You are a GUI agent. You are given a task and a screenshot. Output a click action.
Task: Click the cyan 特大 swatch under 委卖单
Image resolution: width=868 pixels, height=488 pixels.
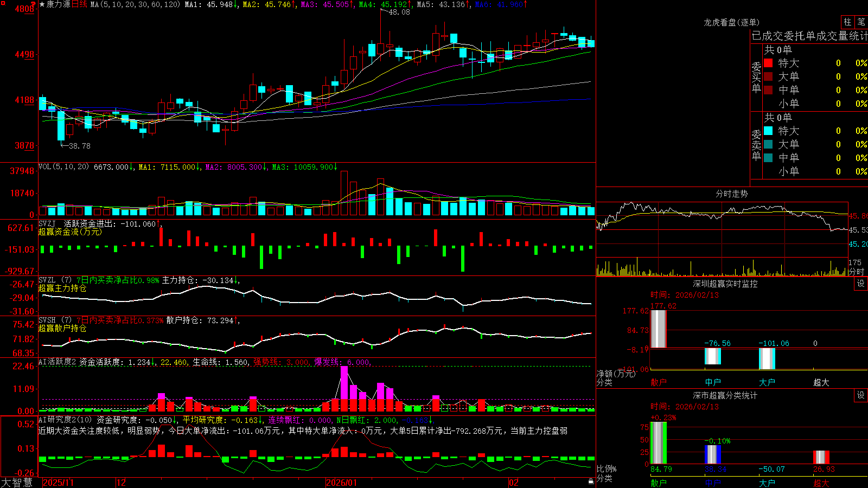[x=768, y=131]
